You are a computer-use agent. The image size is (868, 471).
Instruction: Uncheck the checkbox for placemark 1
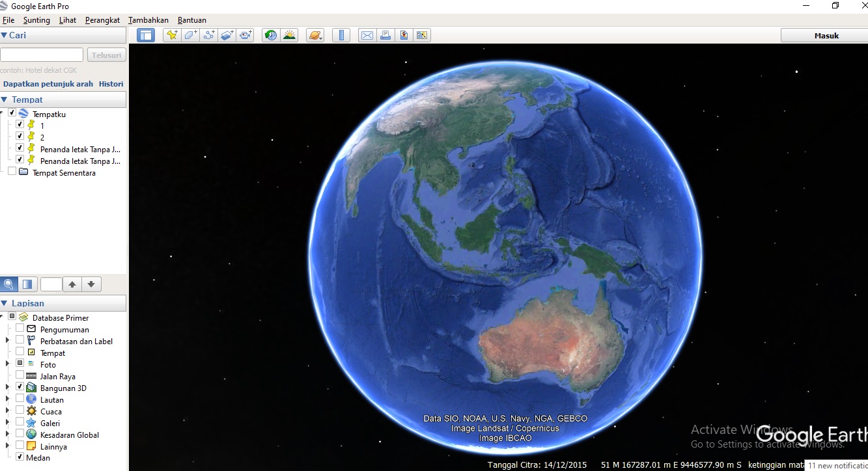tap(20, 125)
